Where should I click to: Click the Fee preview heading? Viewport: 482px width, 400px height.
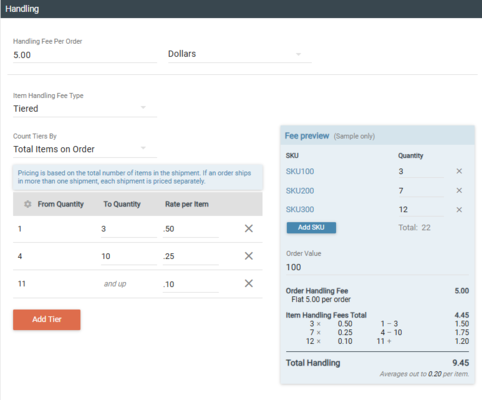307,136
